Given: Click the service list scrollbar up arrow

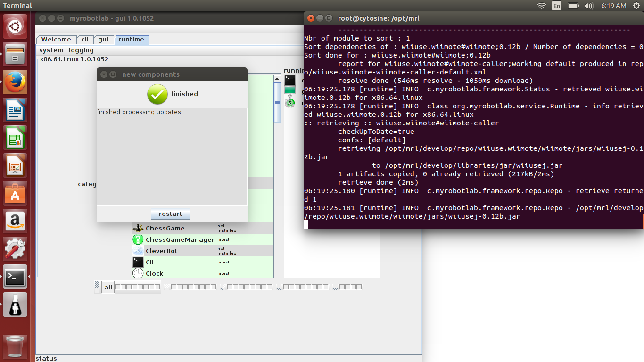Looking at the screenshot, I should (277, 79).
